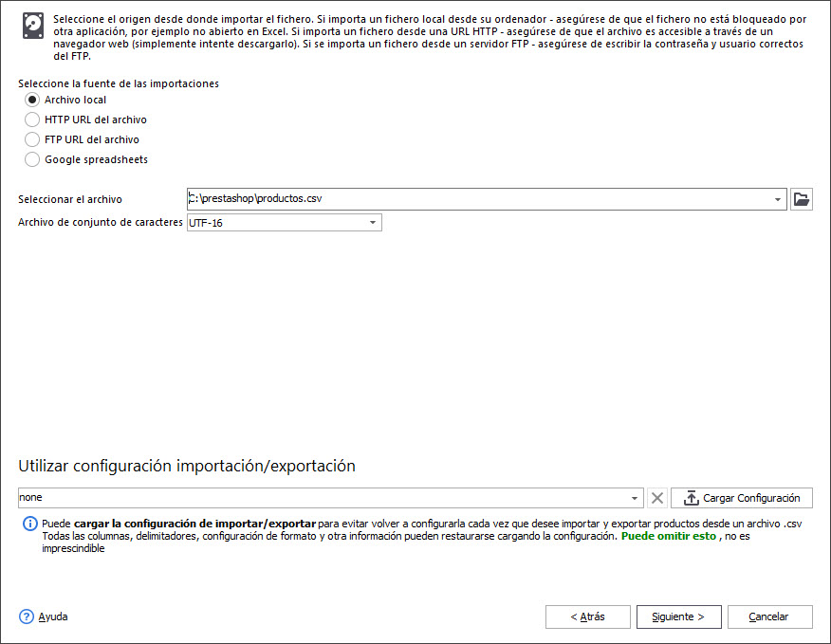
Task: Click the 'Seleccionar el archivo' label
Action: [x=70, y=199]
